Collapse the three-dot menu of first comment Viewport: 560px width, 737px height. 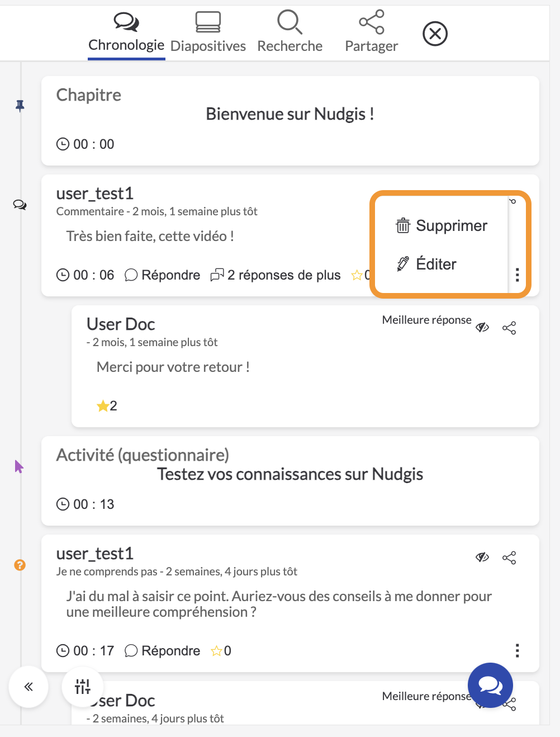pos(517,275)
